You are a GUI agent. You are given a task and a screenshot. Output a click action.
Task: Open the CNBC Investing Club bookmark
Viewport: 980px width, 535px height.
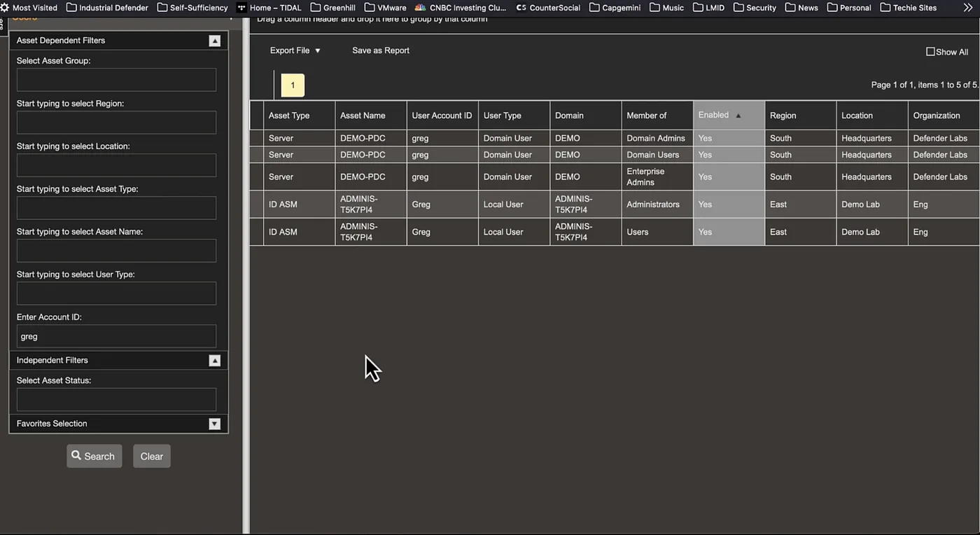tap(461, 8)
